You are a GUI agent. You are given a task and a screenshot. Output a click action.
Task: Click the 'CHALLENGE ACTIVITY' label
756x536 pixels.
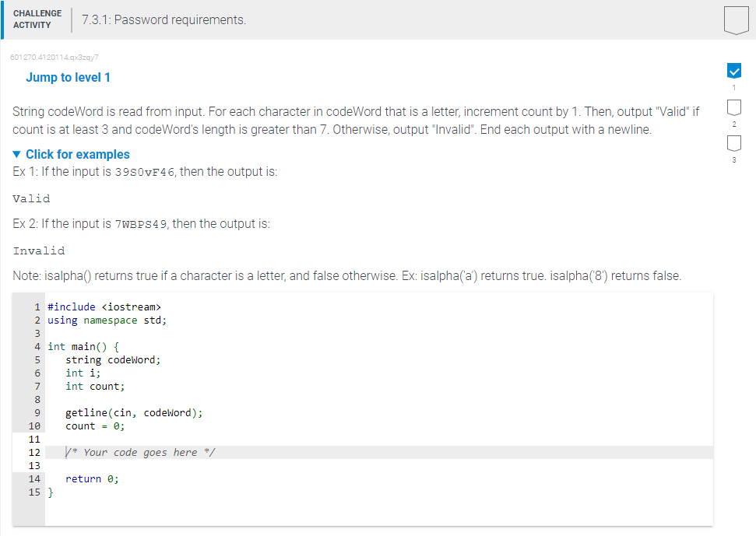click(37, 18)
